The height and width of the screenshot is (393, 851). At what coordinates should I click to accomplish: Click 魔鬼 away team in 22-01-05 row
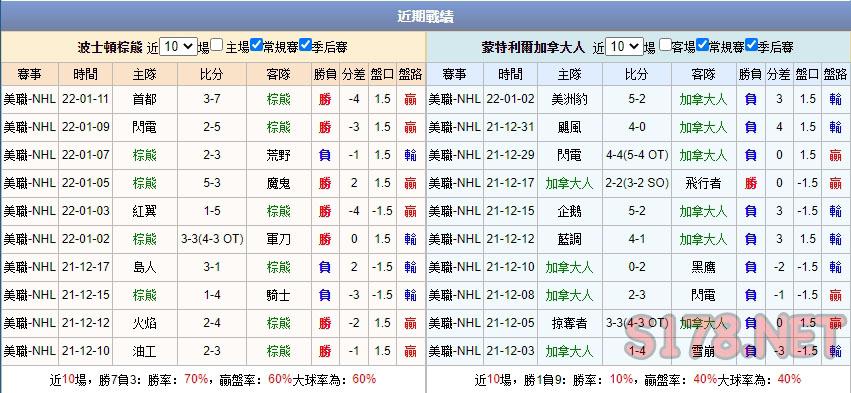278,183
